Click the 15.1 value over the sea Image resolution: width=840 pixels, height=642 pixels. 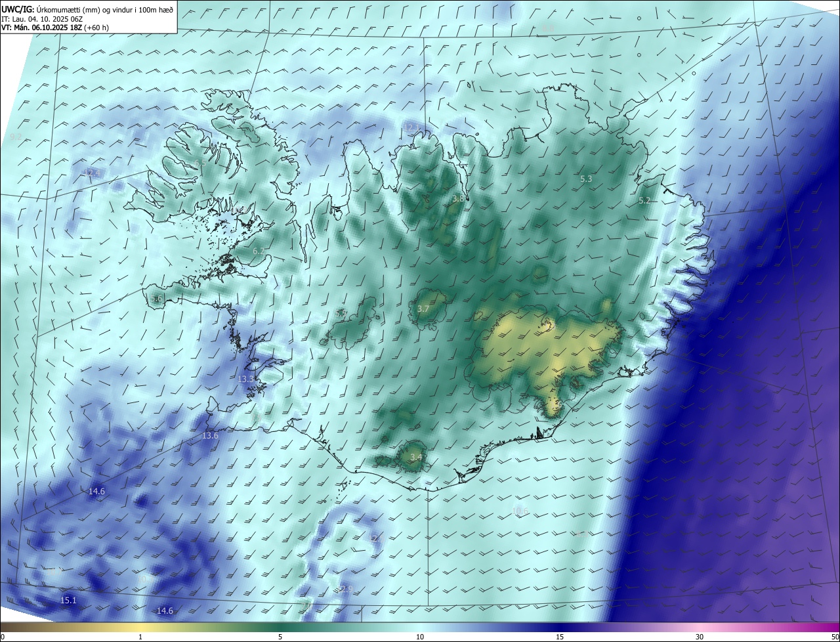coord(68,601)
